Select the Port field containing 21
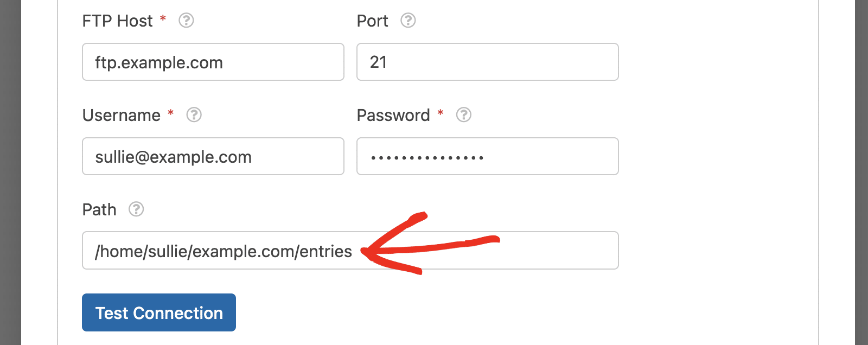 click(x=488, y=62)
